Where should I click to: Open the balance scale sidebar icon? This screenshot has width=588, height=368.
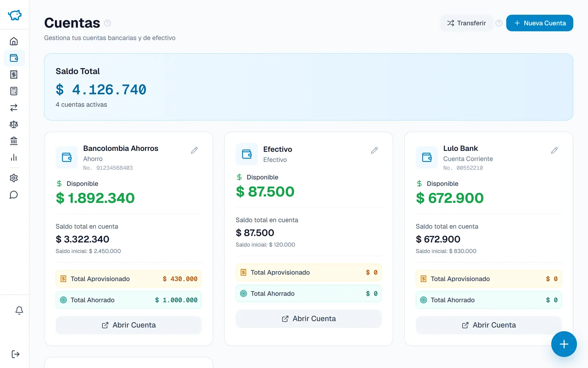coord(14,124)
